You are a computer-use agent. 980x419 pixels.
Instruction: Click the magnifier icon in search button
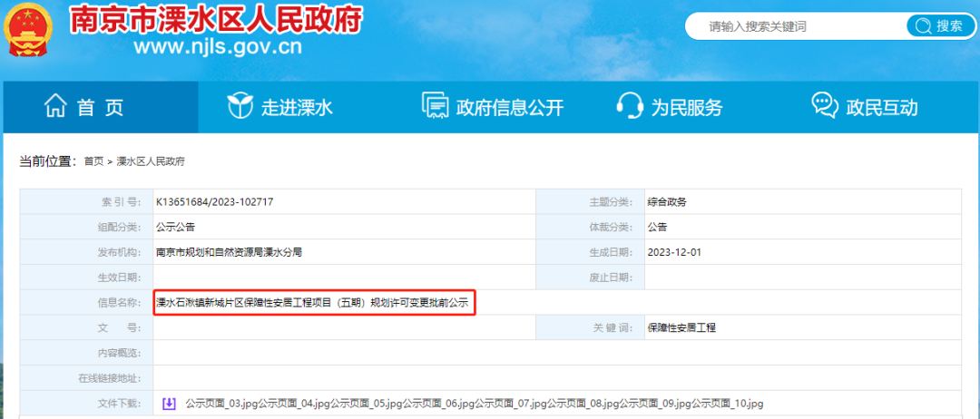point(923,26)
